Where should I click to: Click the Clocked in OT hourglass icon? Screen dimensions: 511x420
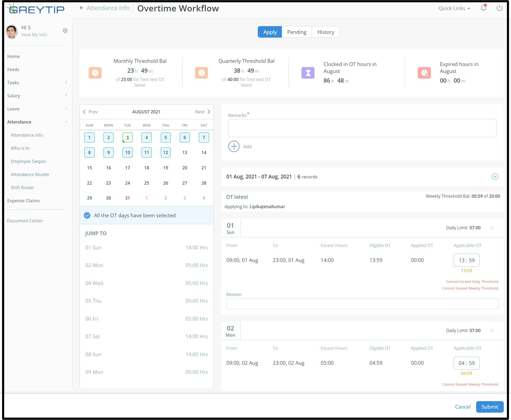[308, 73]
